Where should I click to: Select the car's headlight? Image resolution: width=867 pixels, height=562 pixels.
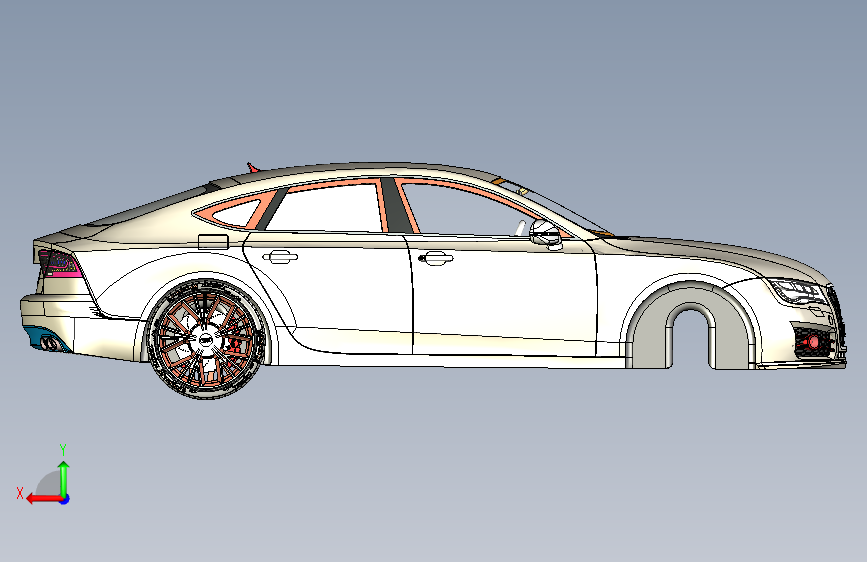click(x=796, y=290)
